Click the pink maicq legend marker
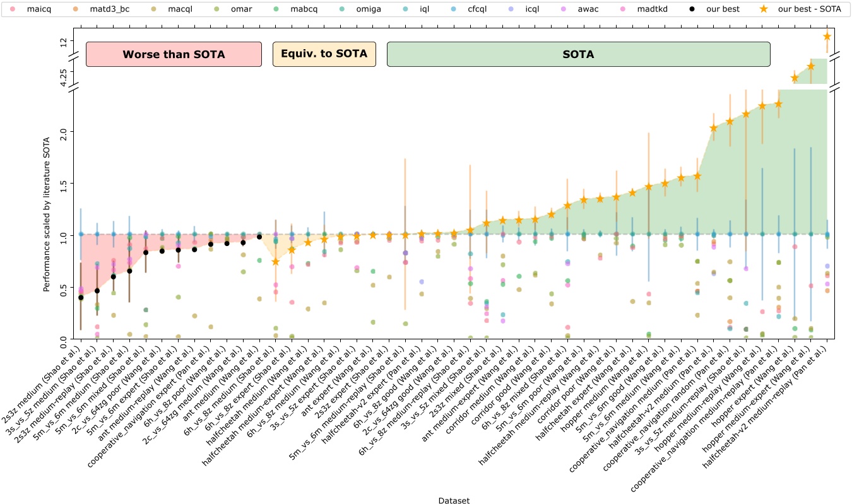This screenshot has height=504, width=852. click(13, 11)
